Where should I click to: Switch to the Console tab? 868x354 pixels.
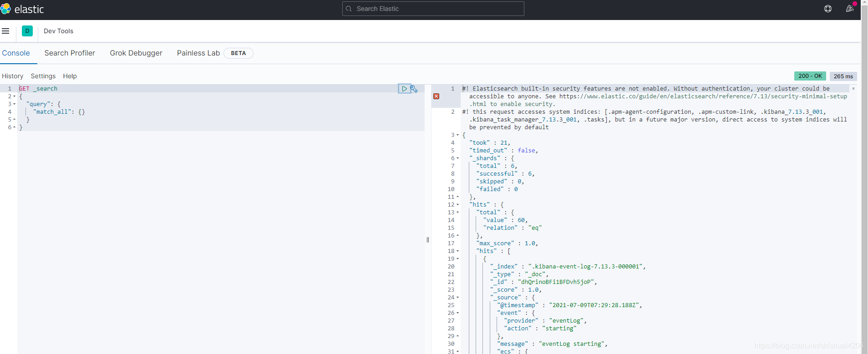pos(16,53)
